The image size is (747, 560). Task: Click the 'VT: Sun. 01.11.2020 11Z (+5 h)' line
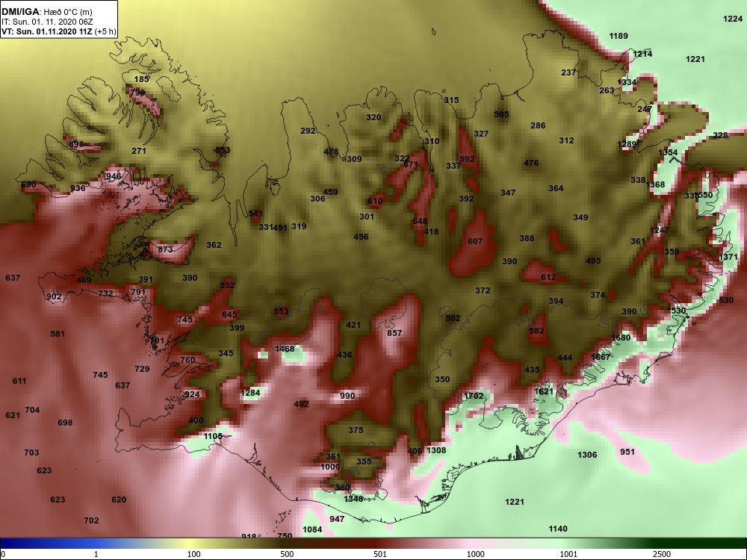[x=58, y=32]
